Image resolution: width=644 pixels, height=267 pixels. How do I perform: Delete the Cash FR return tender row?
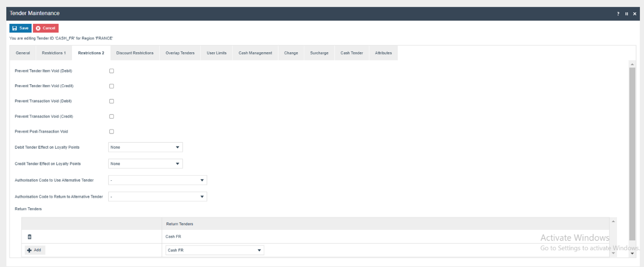[x=30, y=237]
